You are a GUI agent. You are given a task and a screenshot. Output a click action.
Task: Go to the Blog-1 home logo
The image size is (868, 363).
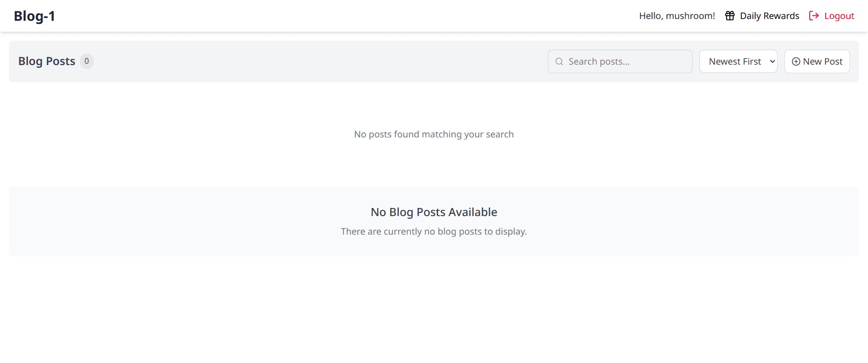[x=34, y=16]
